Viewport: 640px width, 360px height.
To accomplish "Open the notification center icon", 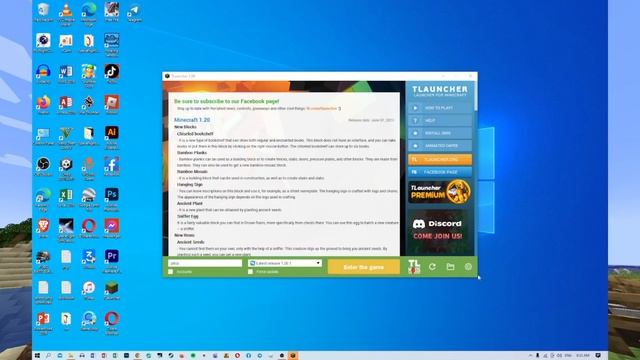I will click(x=598, y=356).
